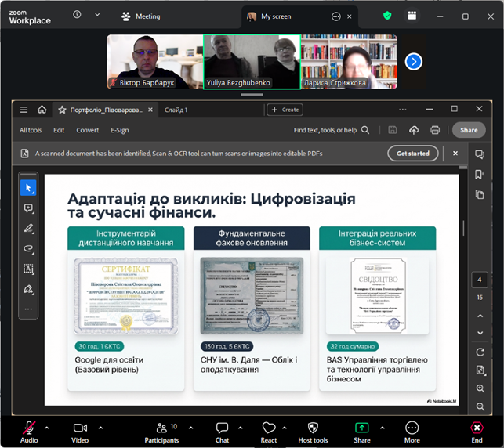Expand the dropdown next to meeting info
Viewport: 504px width, 448px height.
[x=97, y=14]
